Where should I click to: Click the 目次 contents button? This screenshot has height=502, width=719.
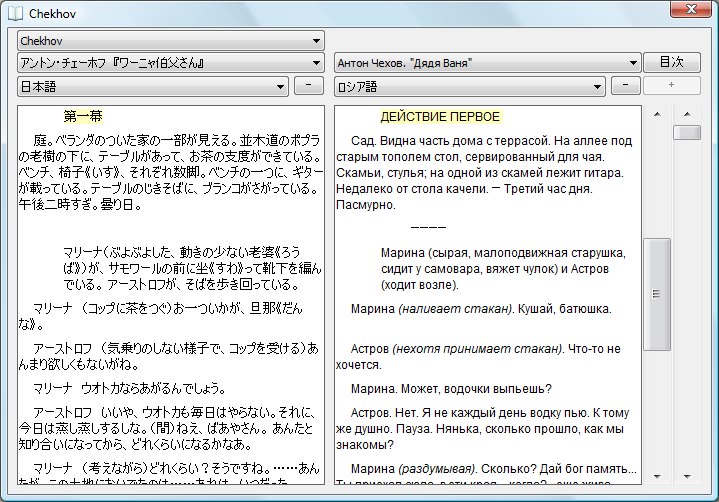672,62
